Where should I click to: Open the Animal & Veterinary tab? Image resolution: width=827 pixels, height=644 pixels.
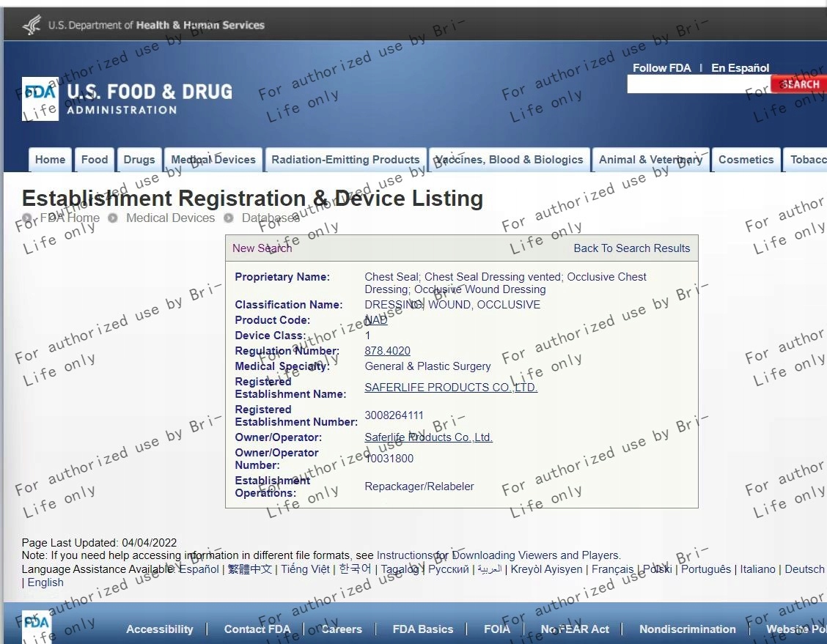(x=651, y=160)
